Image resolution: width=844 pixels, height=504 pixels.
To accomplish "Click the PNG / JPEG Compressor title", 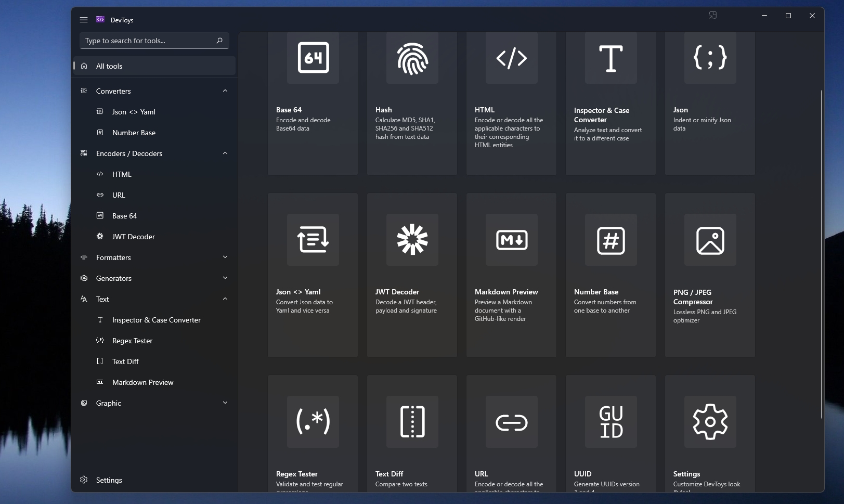I will (x=693, y=297).
